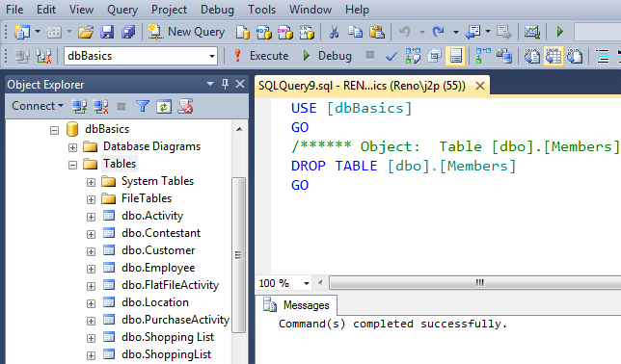Image resolution: width=621 pixels, height=364 pixels.
Task: Select the dbo.Customer table
Action: [x=158, y=250]
